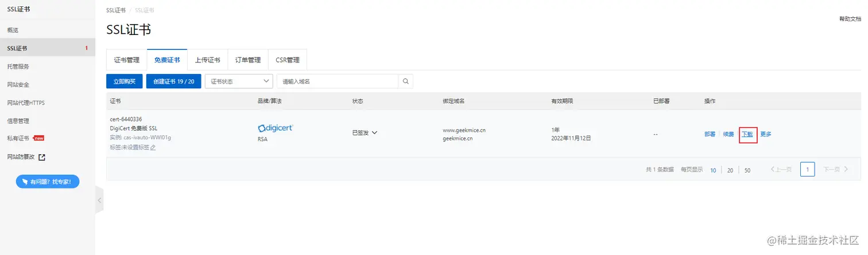Switch to the 证书管理 tab
This screenshot has height=255, width=868.
coord(127,60)
